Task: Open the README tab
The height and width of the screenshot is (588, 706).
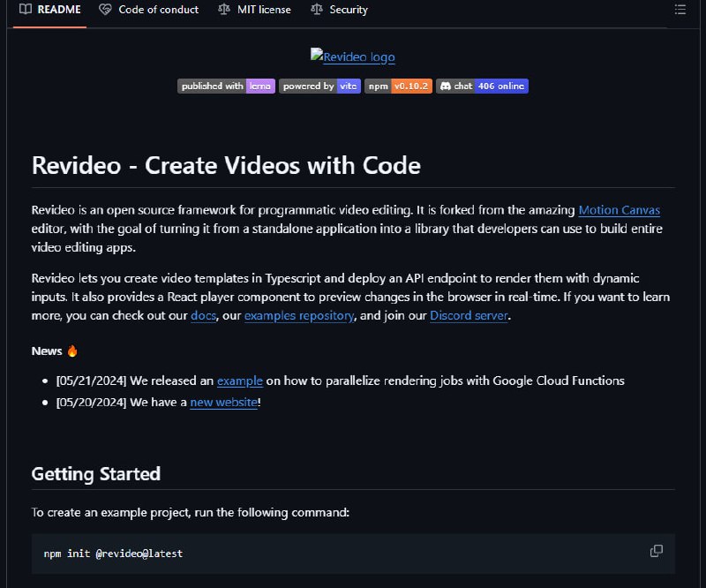Action: click(50, 10)
